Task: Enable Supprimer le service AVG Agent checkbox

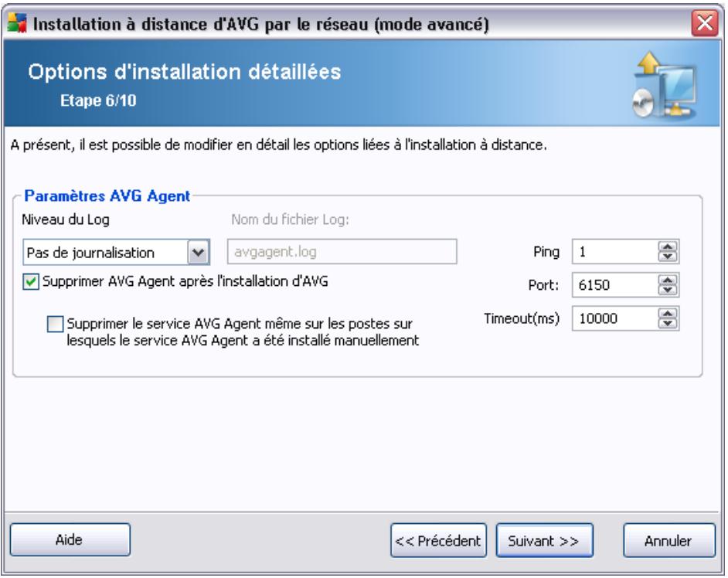Action: (x=55, y=324)
